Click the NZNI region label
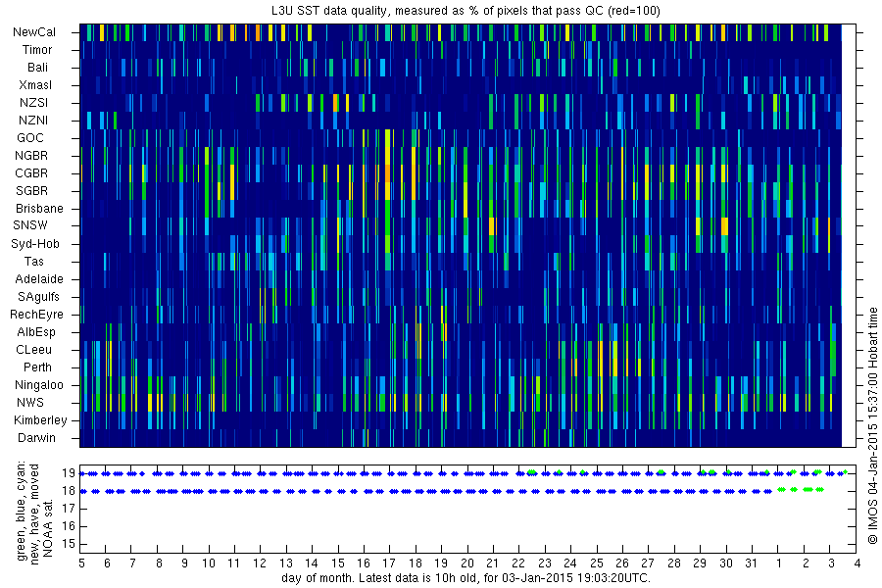This screenshot has width=882, height=588. pyautogui.click(x=33, y=120)
